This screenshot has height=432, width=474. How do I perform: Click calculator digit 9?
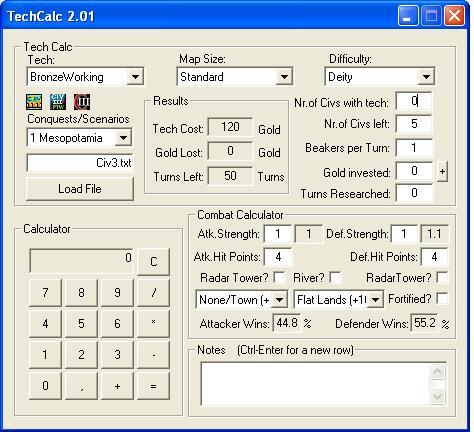[x=117, y=293]
